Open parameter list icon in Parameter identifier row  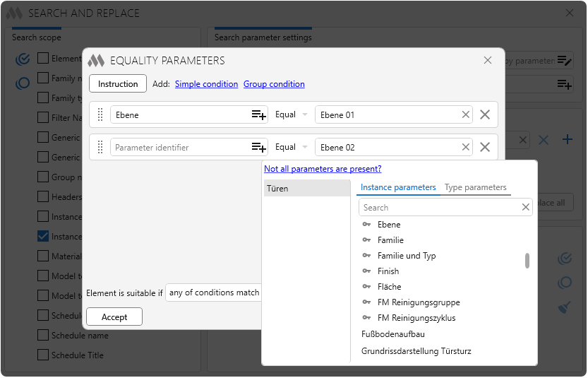point(259,148)
